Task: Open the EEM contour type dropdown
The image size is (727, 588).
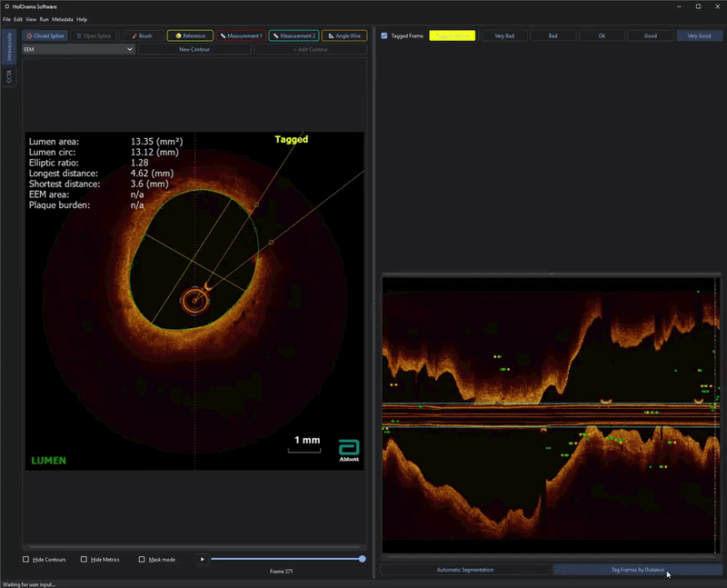Action: tap(78, 49)
